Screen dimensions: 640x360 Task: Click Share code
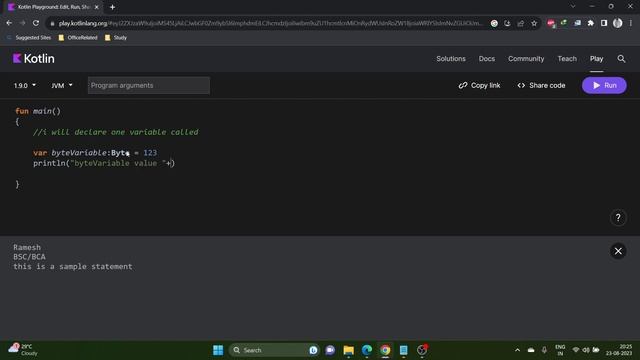coord(541,85)
